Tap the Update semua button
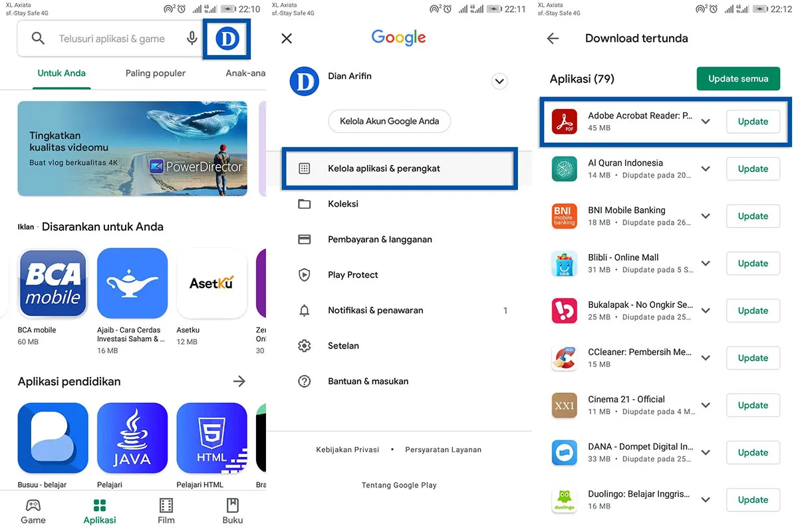The image size is (798, 532). pos(738,78)
